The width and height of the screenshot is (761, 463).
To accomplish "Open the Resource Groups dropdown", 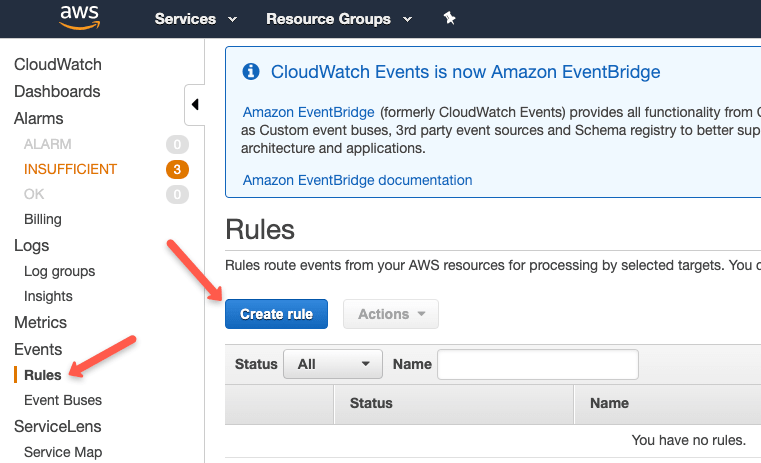I will [339, 19].
